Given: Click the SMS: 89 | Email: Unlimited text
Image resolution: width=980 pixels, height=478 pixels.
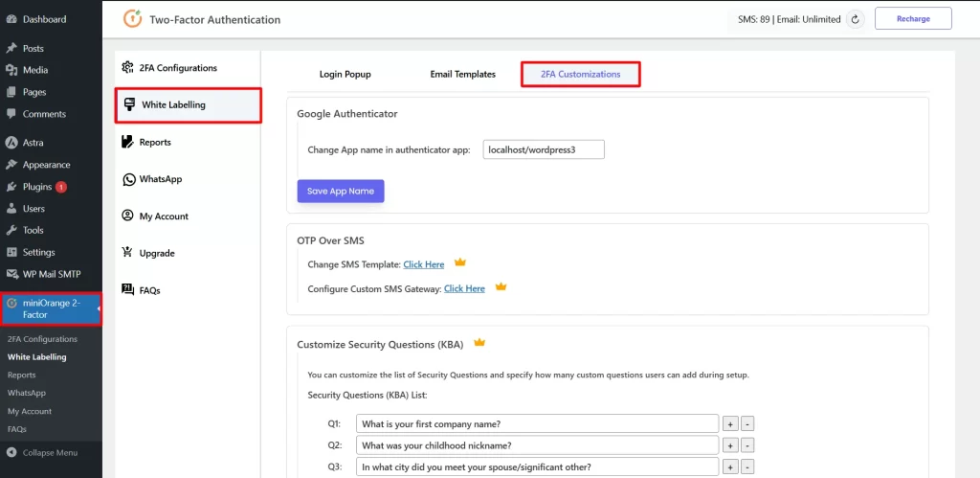Looking at the screenshot, I should 790,19.
